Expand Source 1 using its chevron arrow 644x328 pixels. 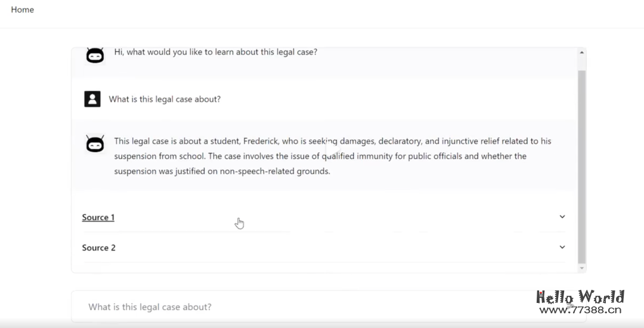coord(562,217)
